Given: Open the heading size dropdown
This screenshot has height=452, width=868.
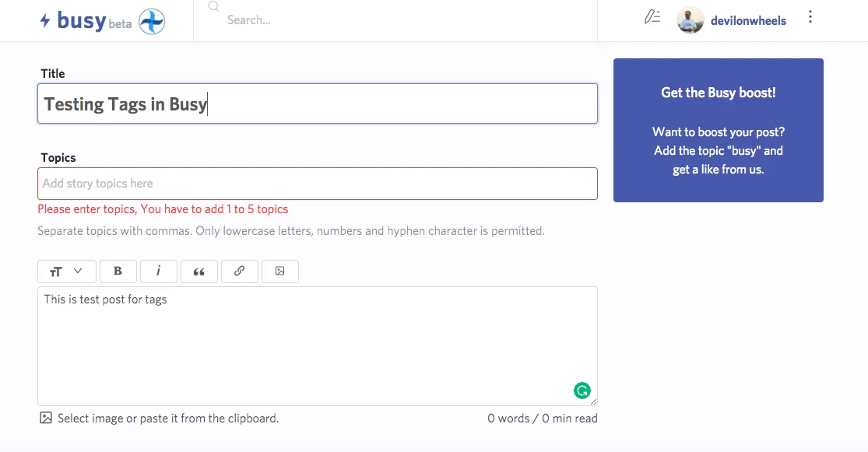Looking at the screenshot, I should coord(67,271).
